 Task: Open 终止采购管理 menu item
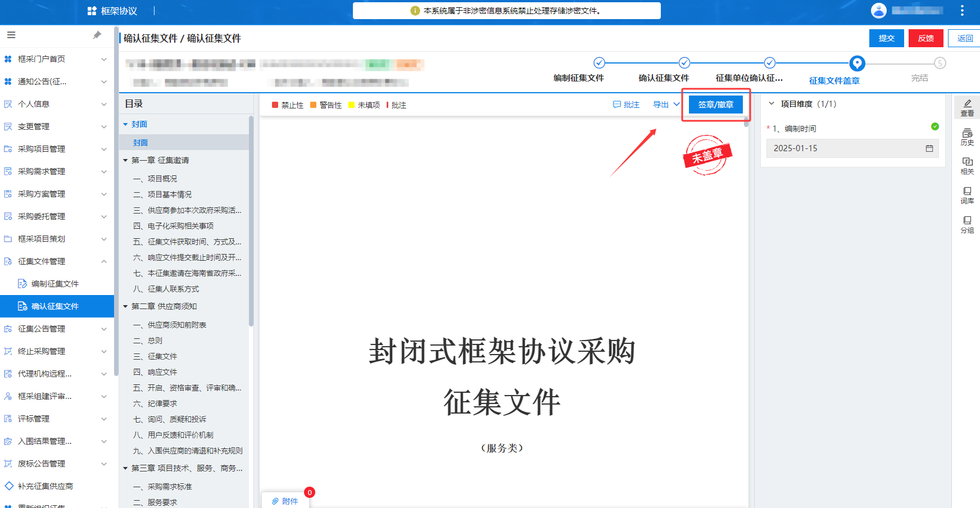(x=57, y=351)
